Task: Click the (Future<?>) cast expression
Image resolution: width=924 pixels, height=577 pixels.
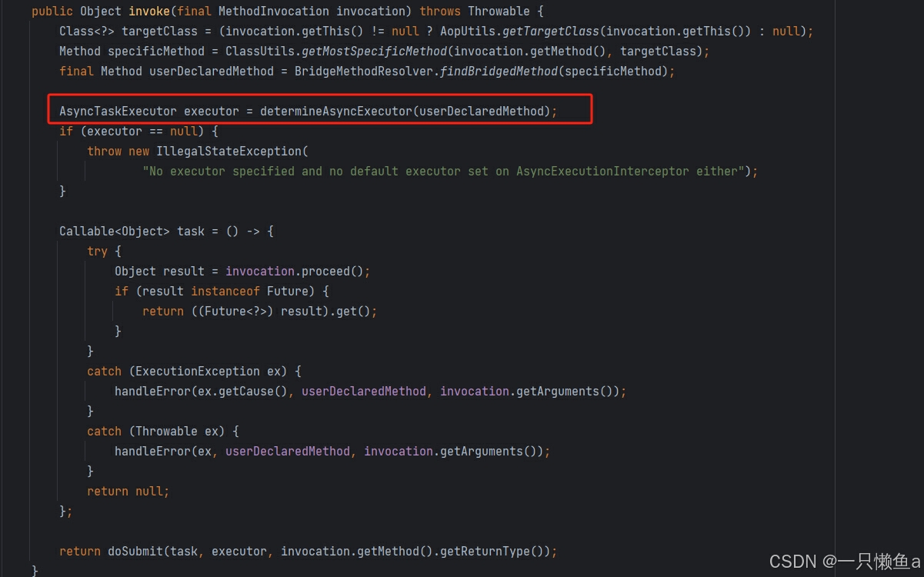Action: [232, 311]
